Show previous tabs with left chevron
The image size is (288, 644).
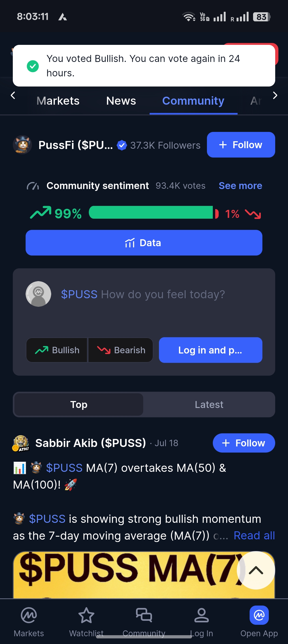13,95
